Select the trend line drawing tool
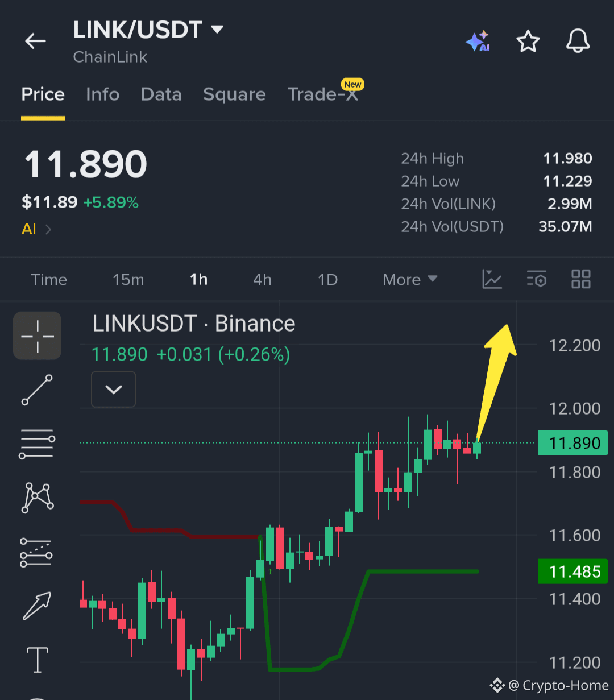The image size is (614, 700). [38, 390]
